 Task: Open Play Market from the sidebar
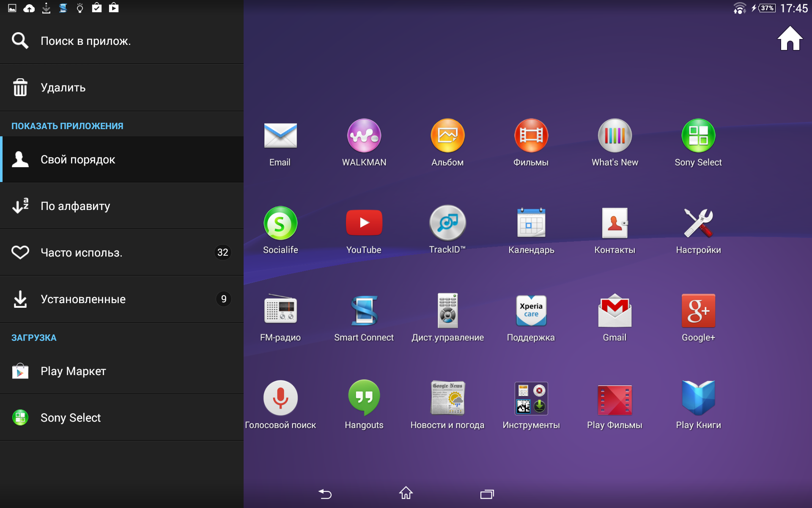coord(122,371)
